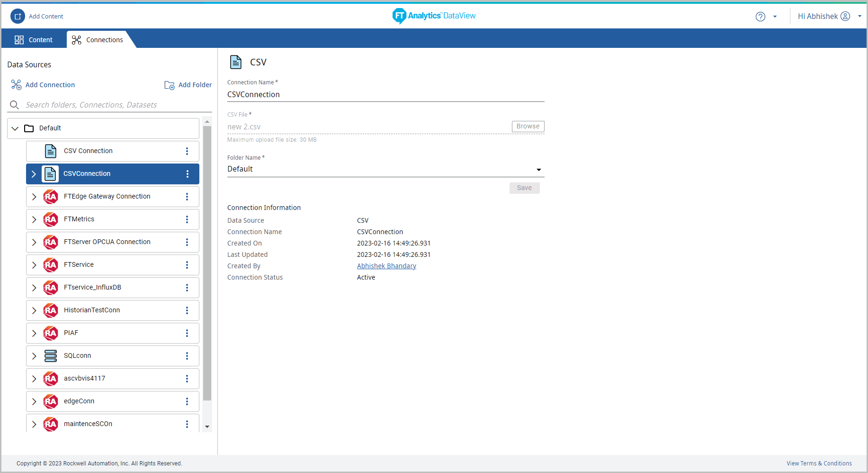The image size is (868, 473).
Task: Click the Add Folder icon
Action: 170,85
